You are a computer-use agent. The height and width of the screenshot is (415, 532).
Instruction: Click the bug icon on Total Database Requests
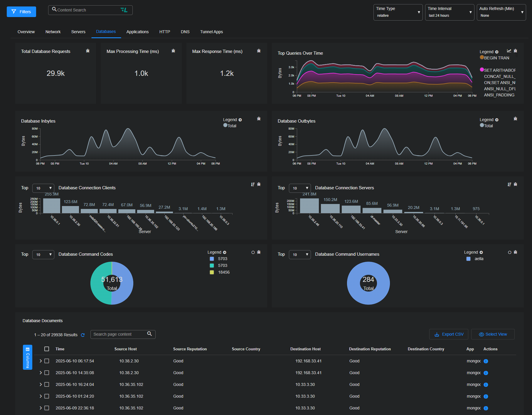click(x=87, y=51)
